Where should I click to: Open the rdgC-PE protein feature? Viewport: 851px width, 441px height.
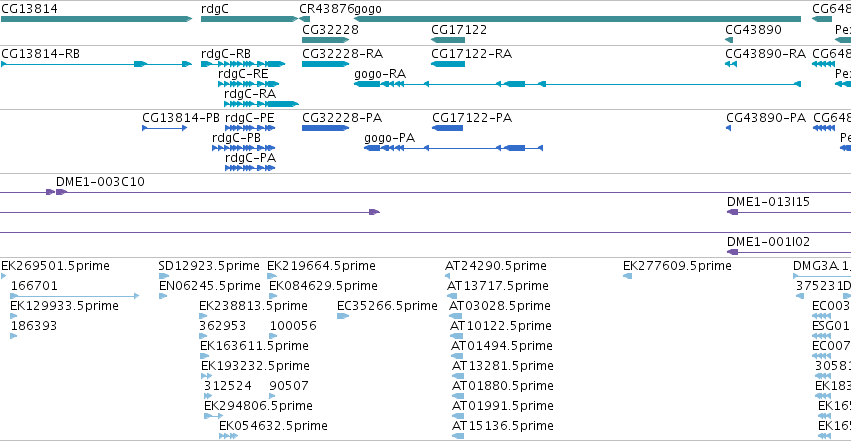click(250, 128)
